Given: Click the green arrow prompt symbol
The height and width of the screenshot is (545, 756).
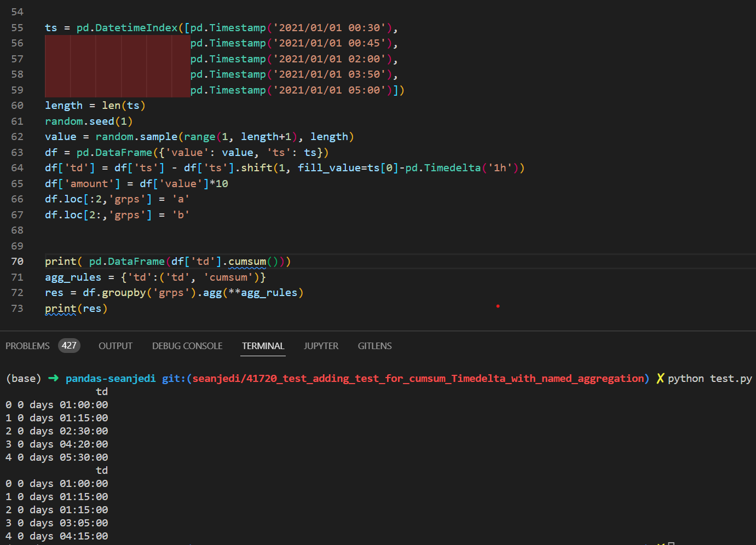Looking at the screenshot, I should (53, 378).
